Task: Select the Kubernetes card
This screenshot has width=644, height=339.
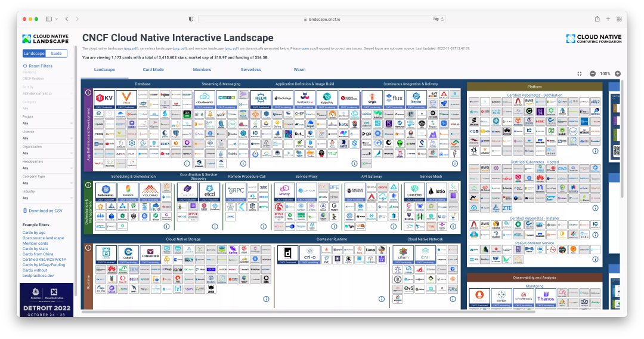Action: click(x=106, y=192)
